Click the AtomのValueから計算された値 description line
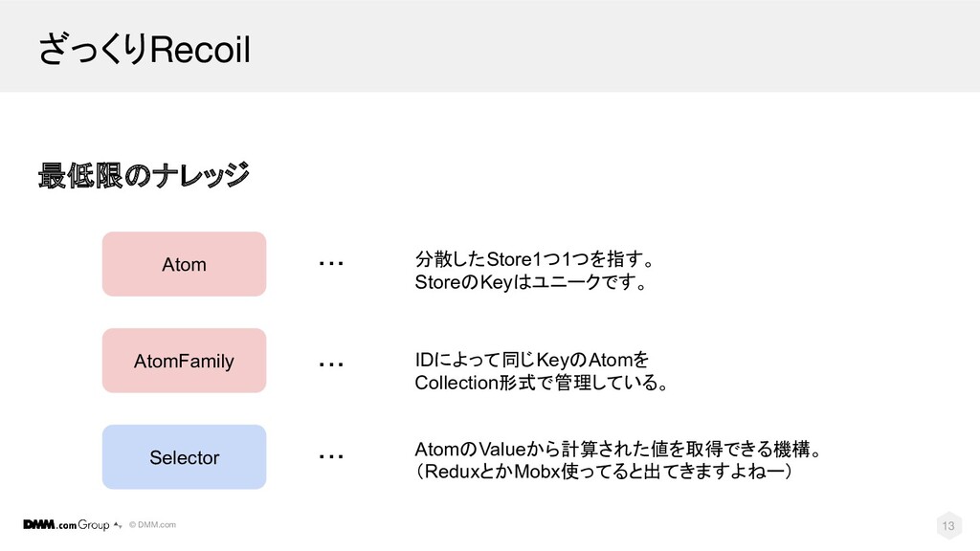This screenshot has width=980, height=551. click(x=619, y=449)
